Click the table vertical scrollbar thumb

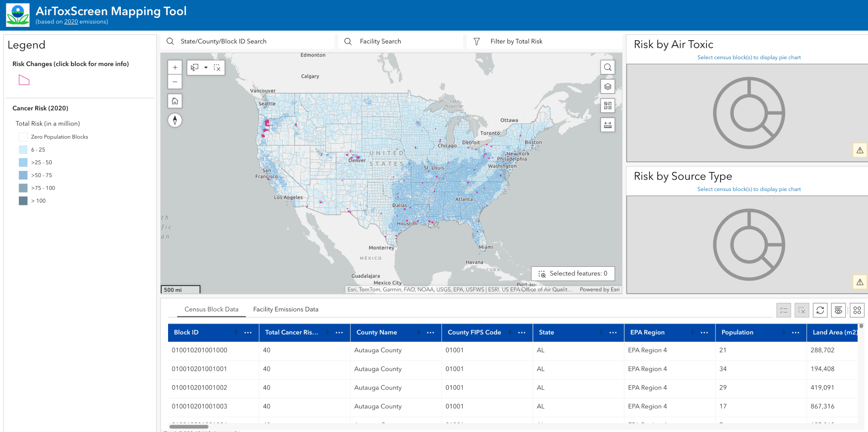click(x=861, y=326)
